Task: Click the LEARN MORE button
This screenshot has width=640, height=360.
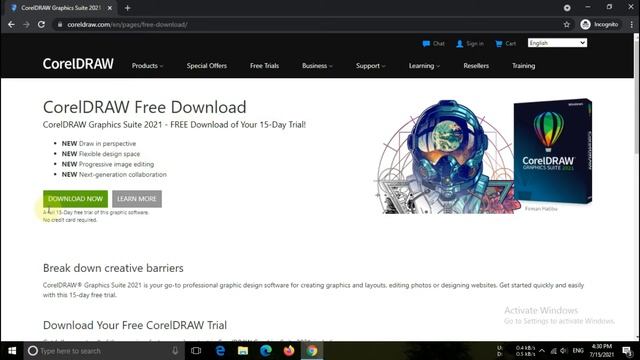Action: click(137, 199)
